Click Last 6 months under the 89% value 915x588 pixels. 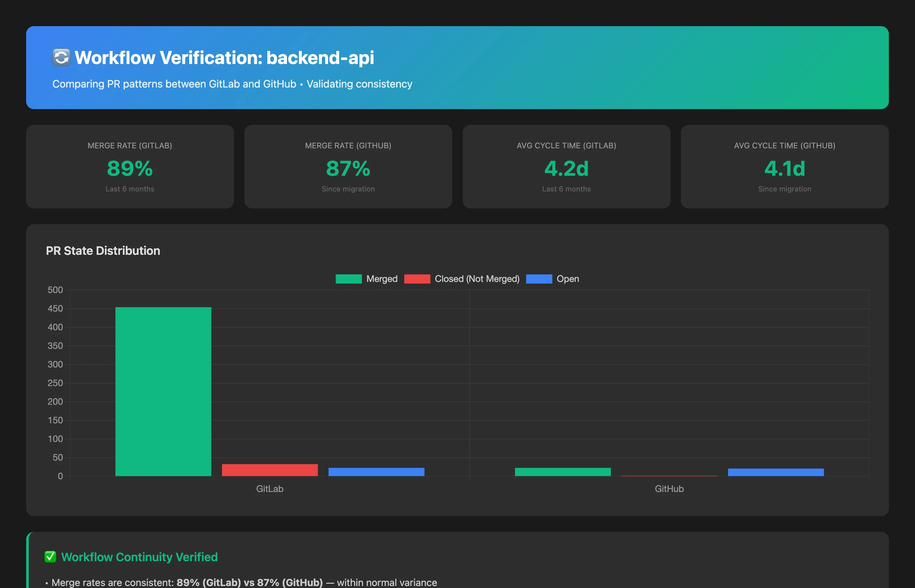[130, 189]
